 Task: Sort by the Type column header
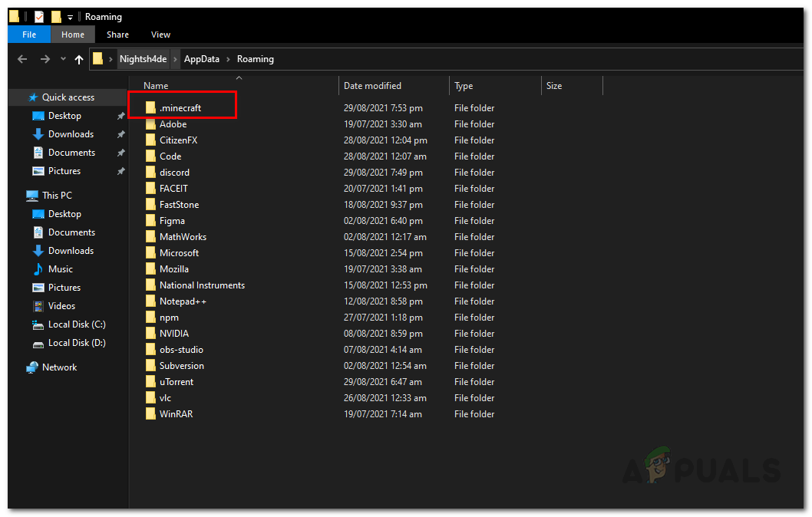[464, 86]
